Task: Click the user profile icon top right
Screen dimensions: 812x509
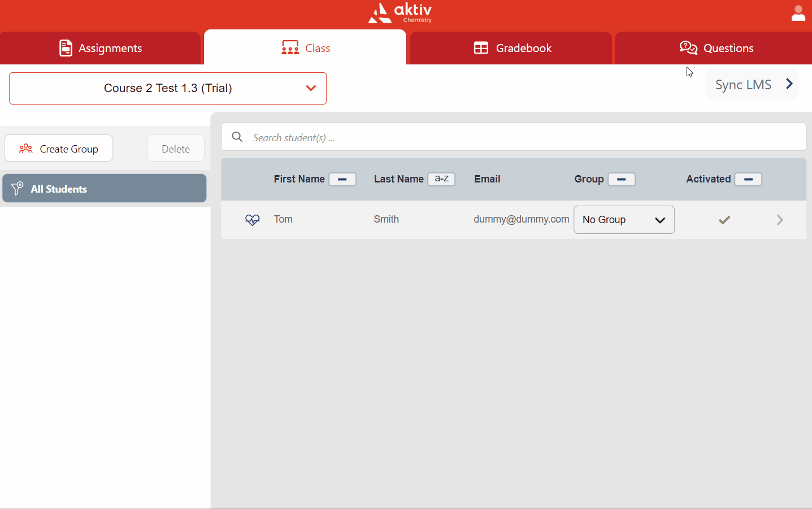Action: 798,12
